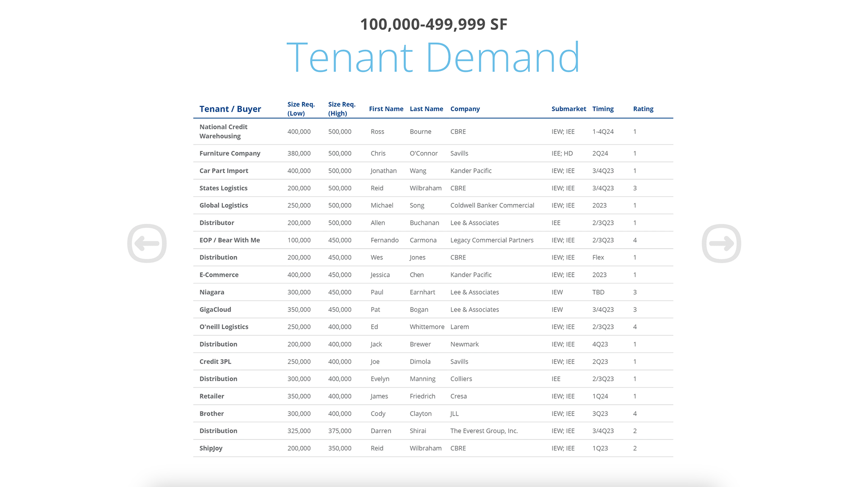Select States Logistics in the tenant list
This screenshot has height=487, width=868.
(223, 188)
